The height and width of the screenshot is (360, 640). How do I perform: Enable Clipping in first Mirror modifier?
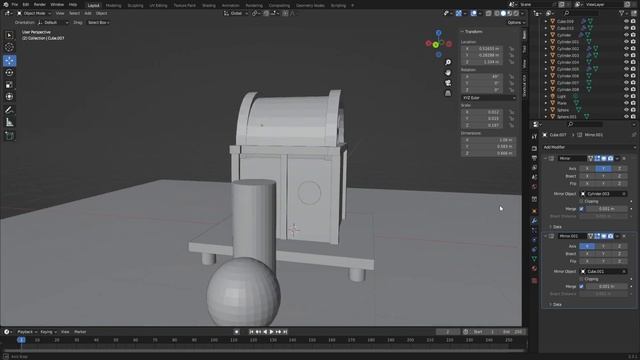(x=582, y=202)
